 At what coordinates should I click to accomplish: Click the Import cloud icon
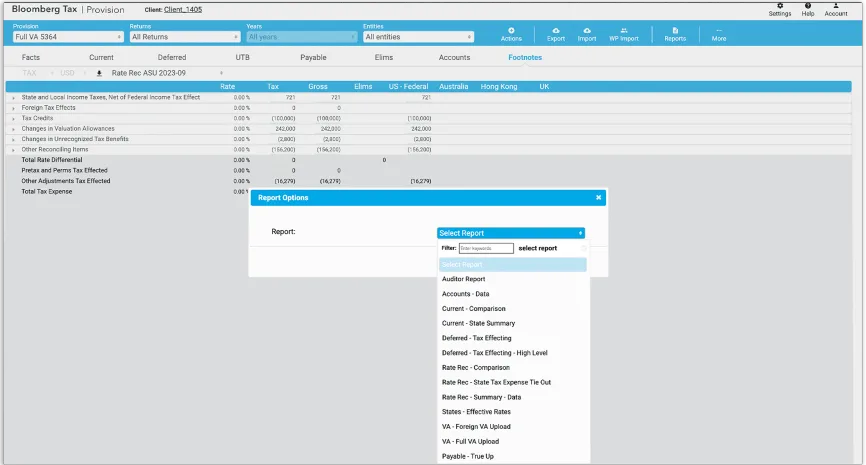point(587,30)
